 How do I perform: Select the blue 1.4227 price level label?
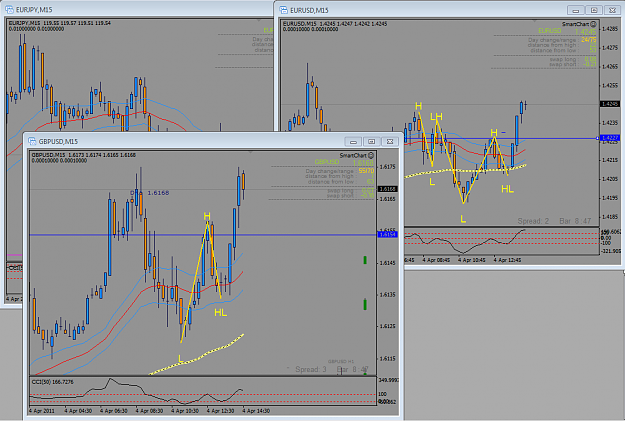pyautogui.click(x=610, y=138)
